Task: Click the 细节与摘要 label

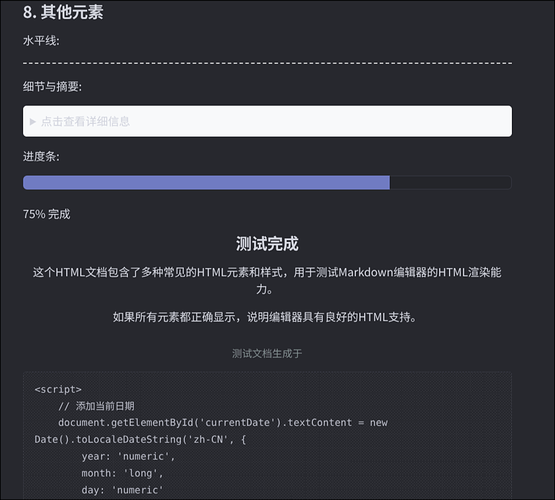Action: 52,86
